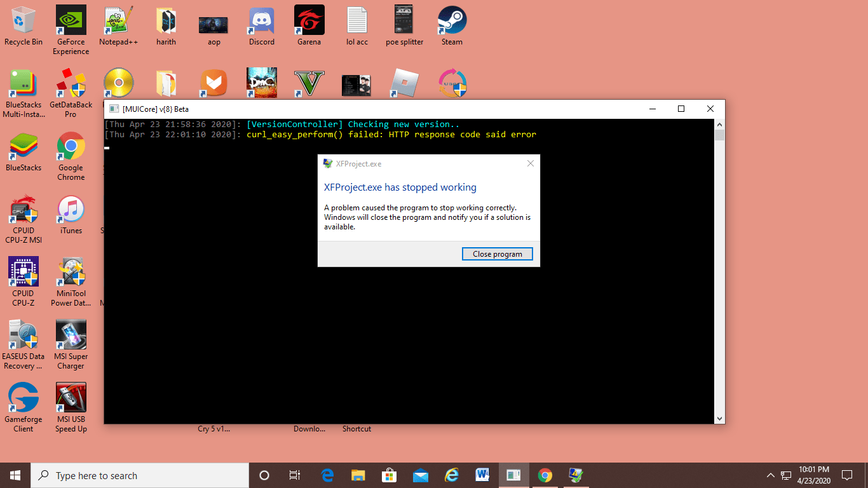Select the DmC Devil May Cry icon
This screenshot has height=488, width=868.
(x=262, y=83)
